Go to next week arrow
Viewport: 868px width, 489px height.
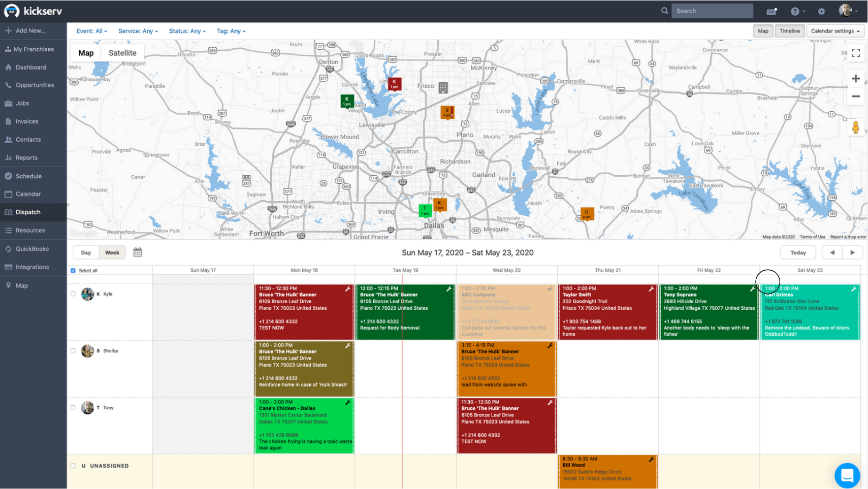[852, 252]
